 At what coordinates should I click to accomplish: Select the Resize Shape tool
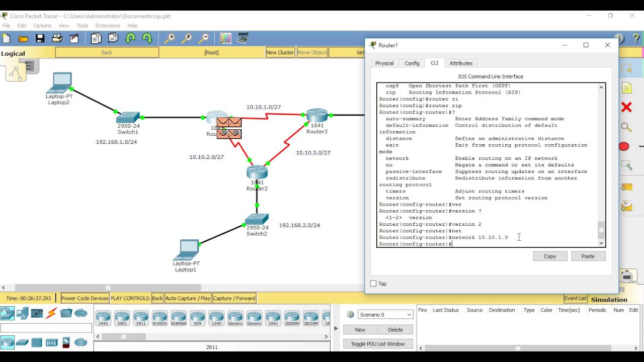[626, 165]
